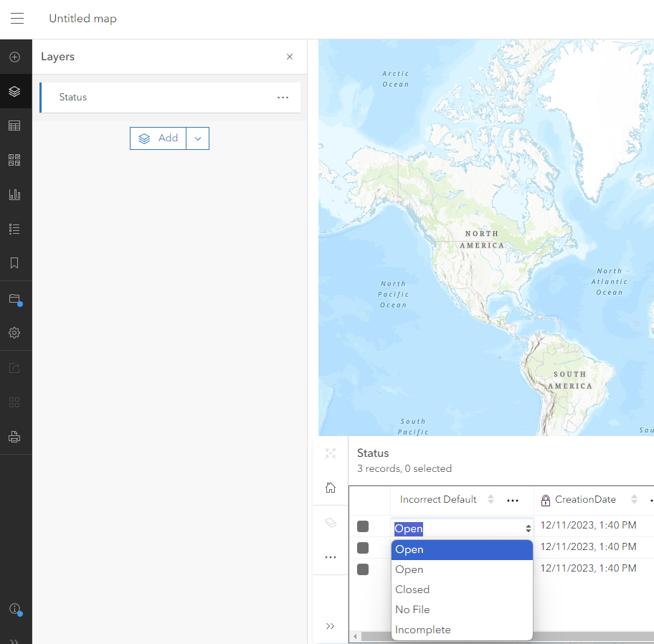
Task: Open the Charts panel icon
Action: [14, 194]
